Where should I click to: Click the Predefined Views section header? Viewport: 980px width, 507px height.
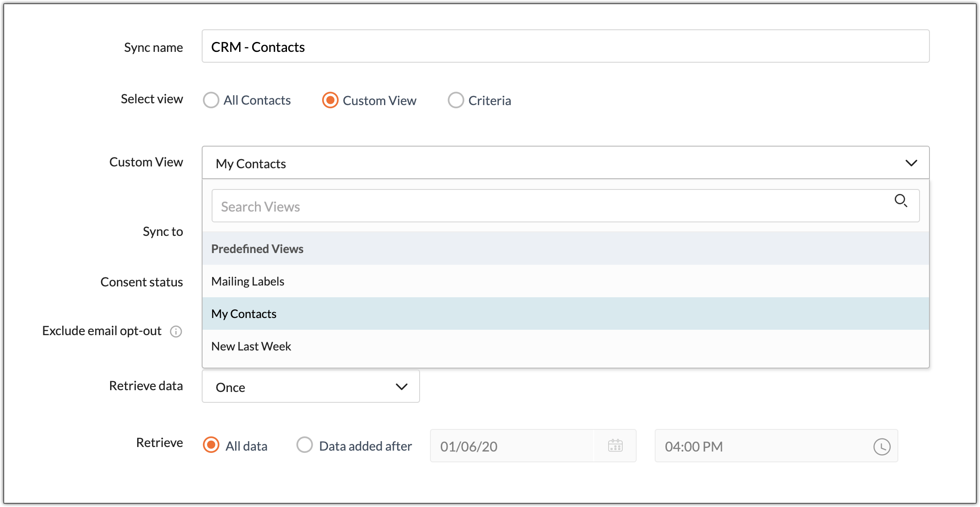(x=257, y=249)
